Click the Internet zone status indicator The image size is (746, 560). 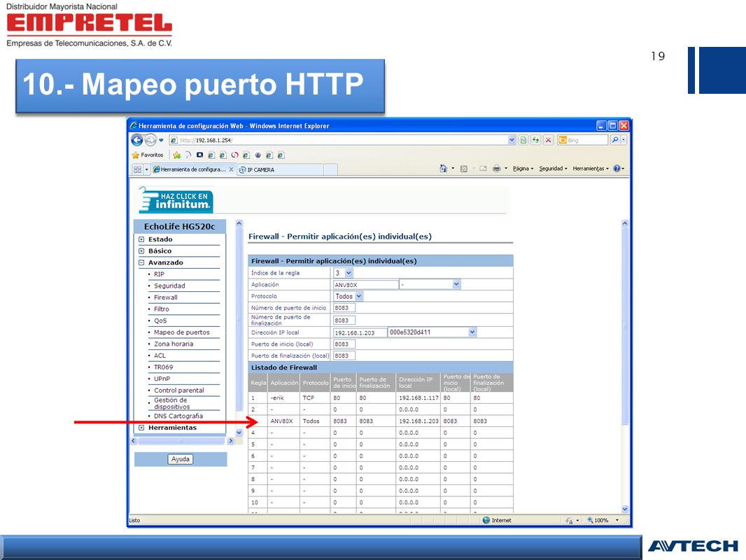tap(497, 521)
